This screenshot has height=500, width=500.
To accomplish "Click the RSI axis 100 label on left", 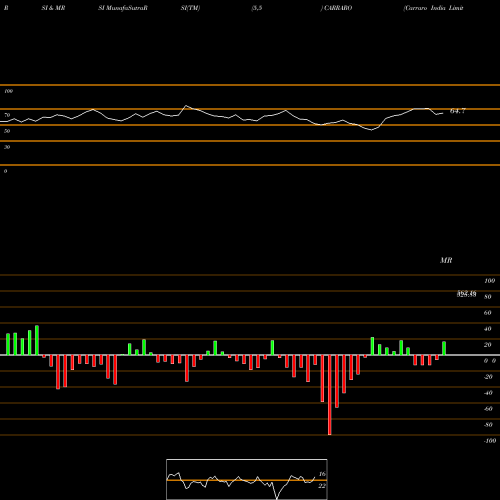I will click(x=8, y=91).
